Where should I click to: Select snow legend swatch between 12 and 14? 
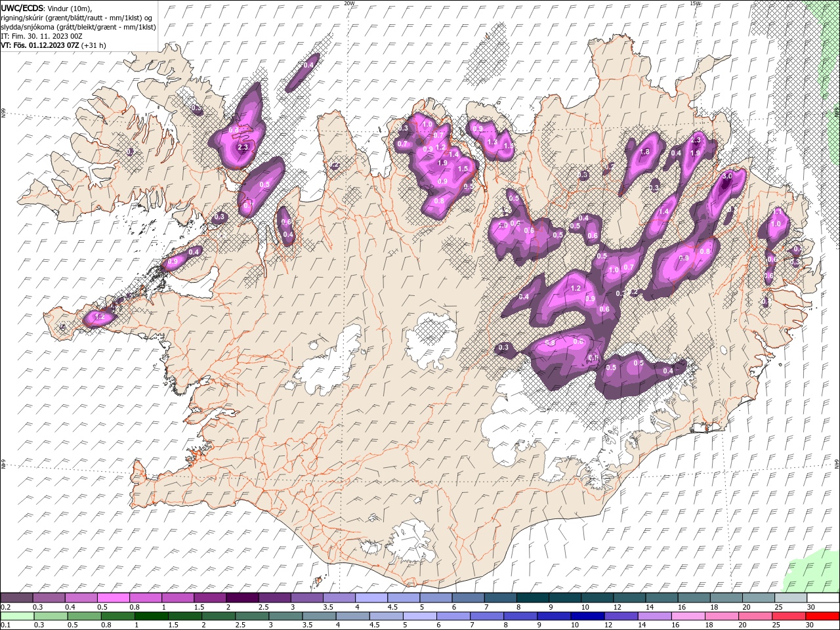point(629,597)
